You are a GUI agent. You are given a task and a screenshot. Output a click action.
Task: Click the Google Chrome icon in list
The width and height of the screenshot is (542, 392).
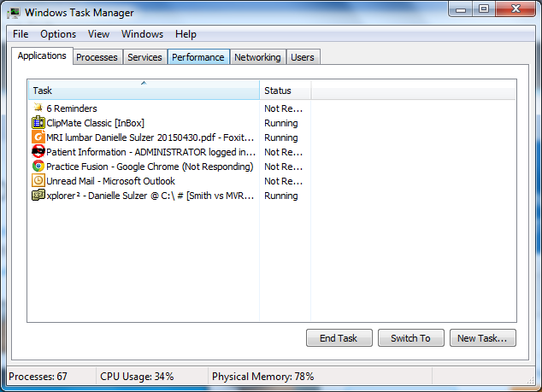(38, 167)
